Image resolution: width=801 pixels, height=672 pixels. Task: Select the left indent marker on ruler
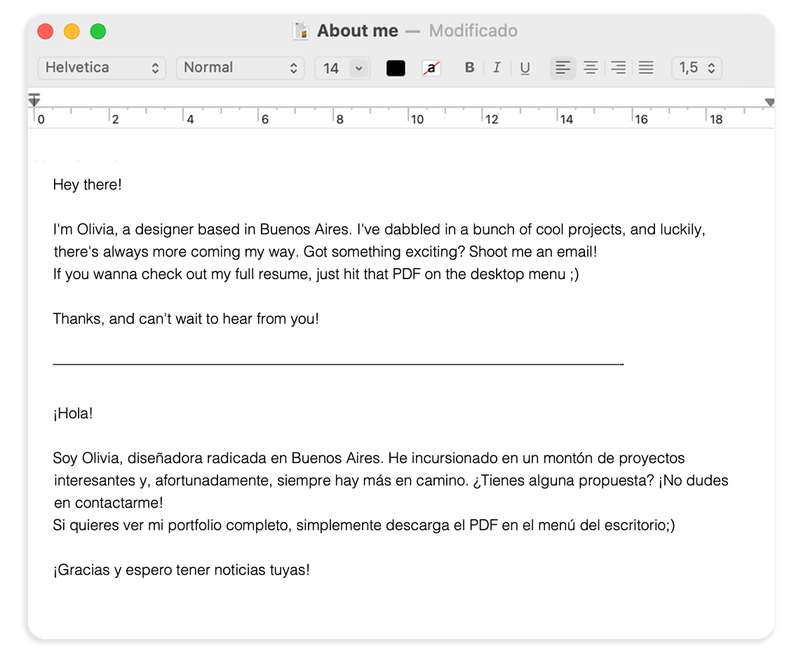[34, 100]
